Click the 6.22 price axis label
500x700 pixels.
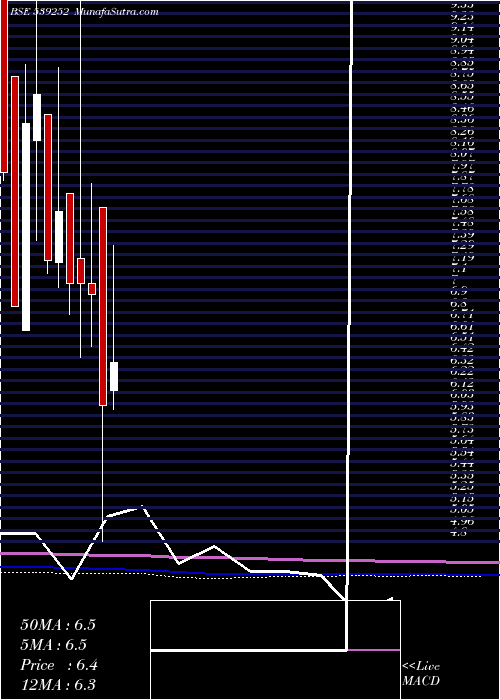462,372
